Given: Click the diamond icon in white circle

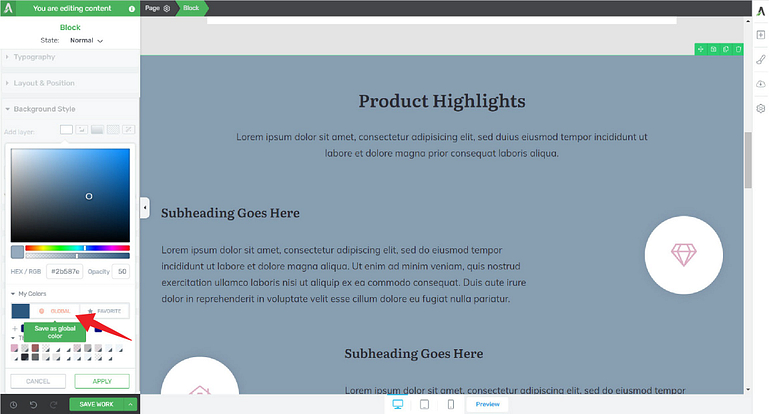Looking at the screenshot, I should click(x=684, y=255).
